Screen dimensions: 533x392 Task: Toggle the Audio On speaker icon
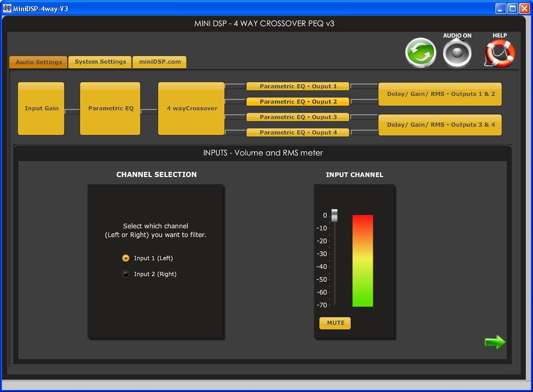click(457, 53)
